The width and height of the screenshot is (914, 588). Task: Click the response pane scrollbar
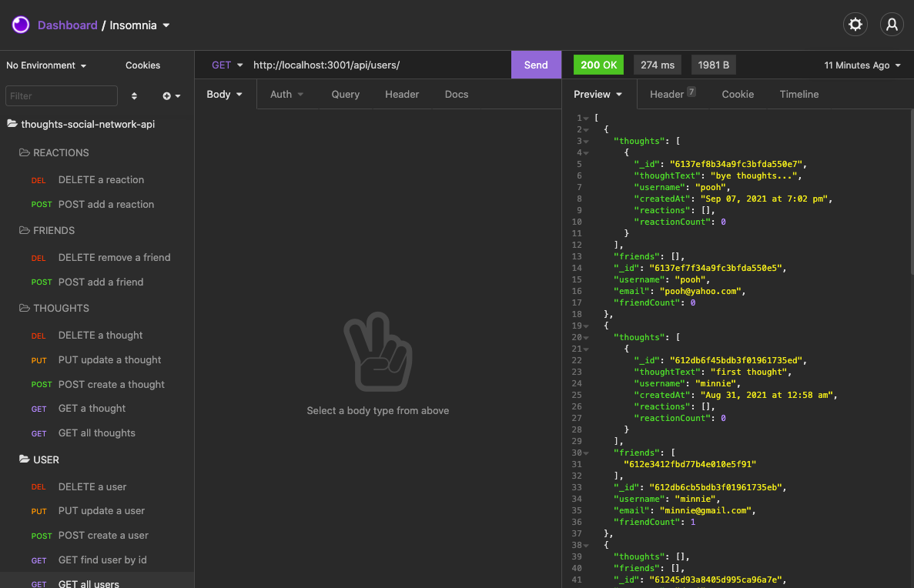point(911,192)
